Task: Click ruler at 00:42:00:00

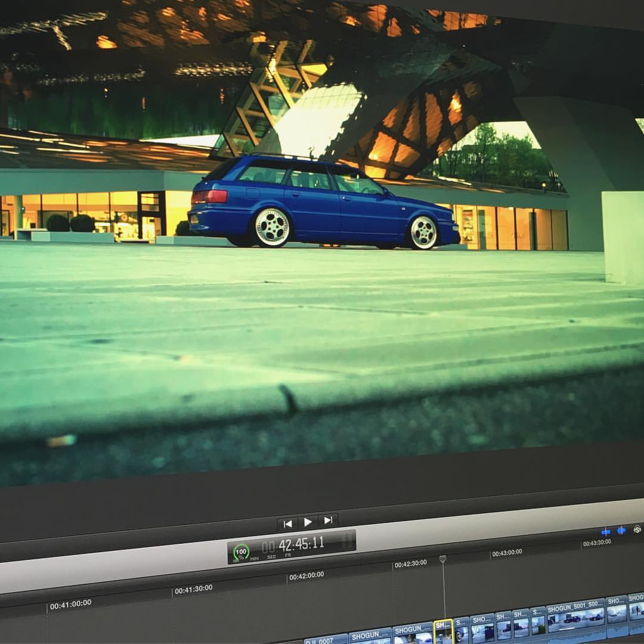Action: tap(306, 576)
